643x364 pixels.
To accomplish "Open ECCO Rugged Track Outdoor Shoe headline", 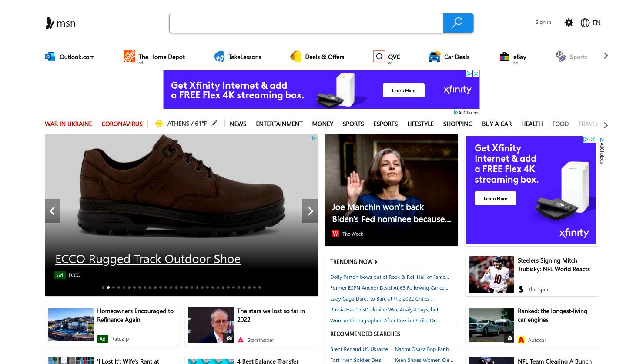I will click(x=148, y=259).
